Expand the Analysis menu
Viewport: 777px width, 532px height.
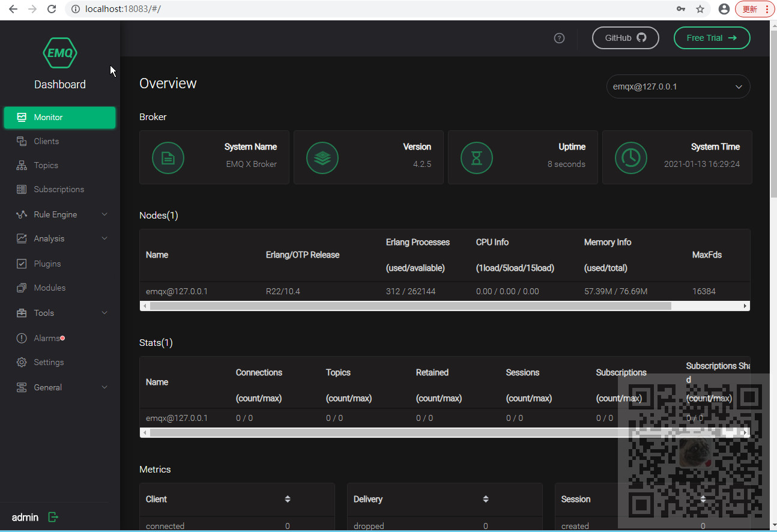coord(60,238)
